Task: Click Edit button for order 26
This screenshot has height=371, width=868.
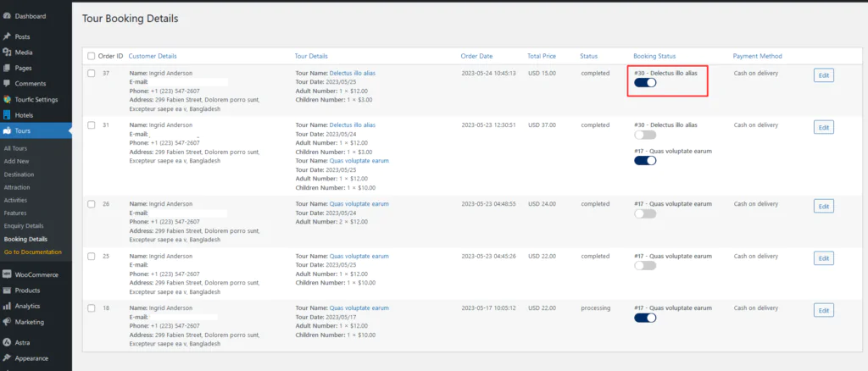Action: click(x=824, y=206)
